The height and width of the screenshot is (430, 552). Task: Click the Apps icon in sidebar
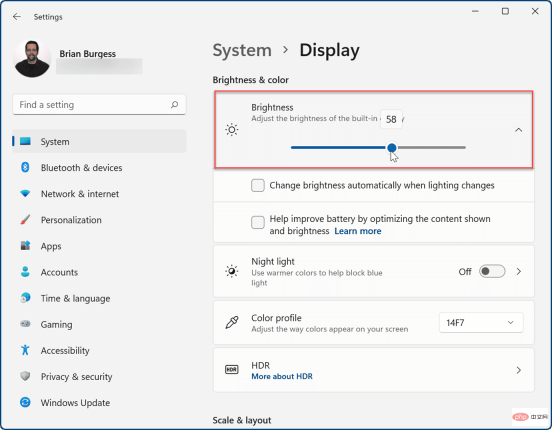point(25,245)
